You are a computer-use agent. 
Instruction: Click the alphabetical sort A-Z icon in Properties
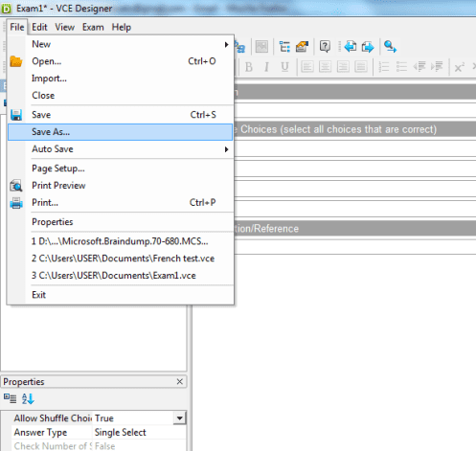coord(28,398)
